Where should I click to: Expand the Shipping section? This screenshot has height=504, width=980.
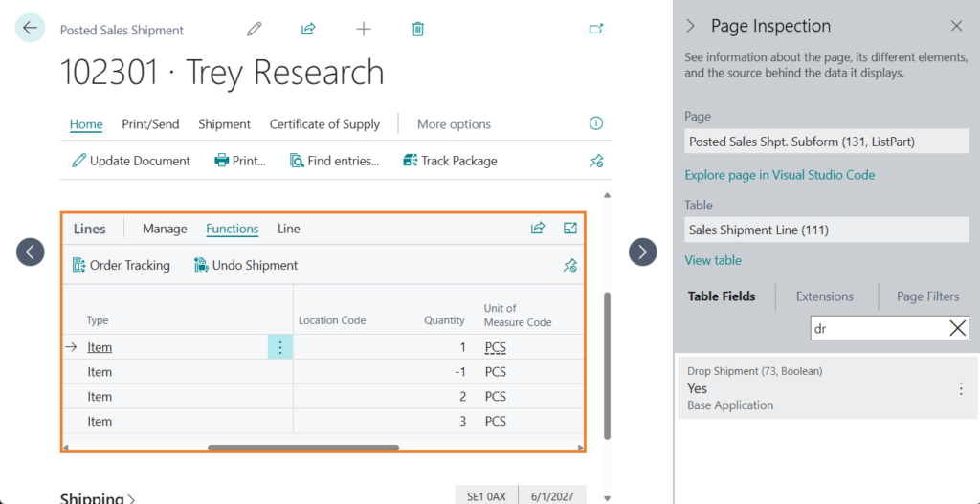[x=98, y=498]
